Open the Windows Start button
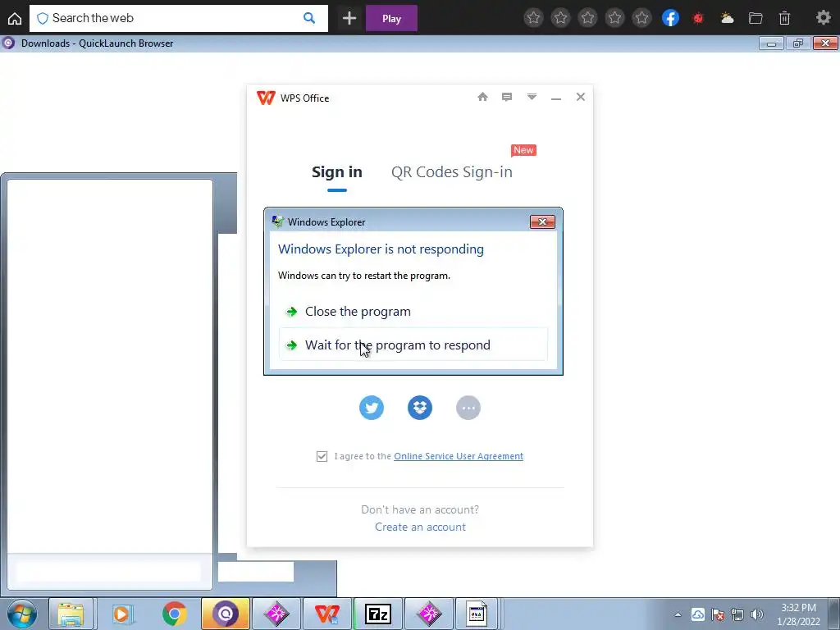Screen dimensions: 840x630 pyautogui.click(x=22, y=614)
